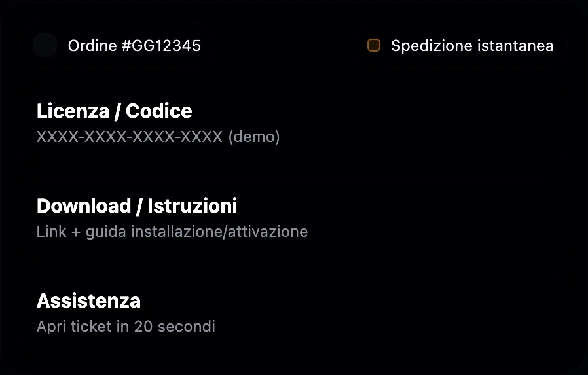
Task: Open the Download / Istruzioni heading
Action: [137, 206]
